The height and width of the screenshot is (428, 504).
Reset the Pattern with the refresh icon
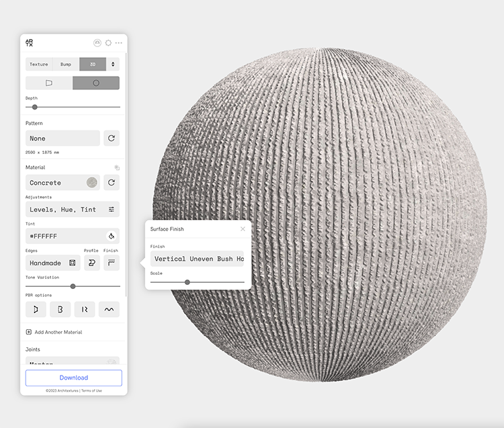pyautogui.click(x=112, y=138)
